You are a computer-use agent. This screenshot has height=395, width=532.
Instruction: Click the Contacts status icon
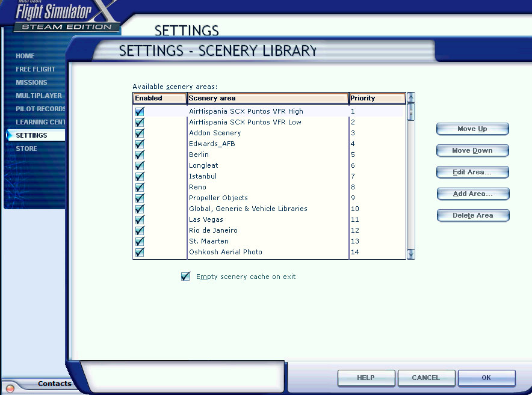pyautogui.click(x=10, y=388)
